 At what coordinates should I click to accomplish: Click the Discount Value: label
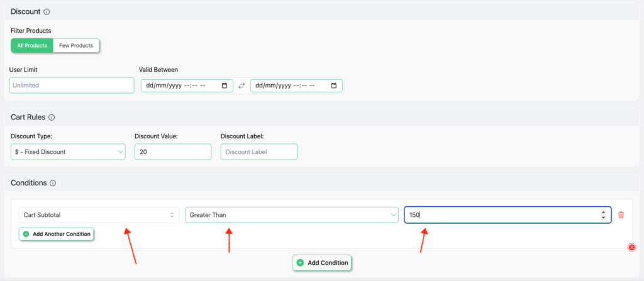click(156, 136)
